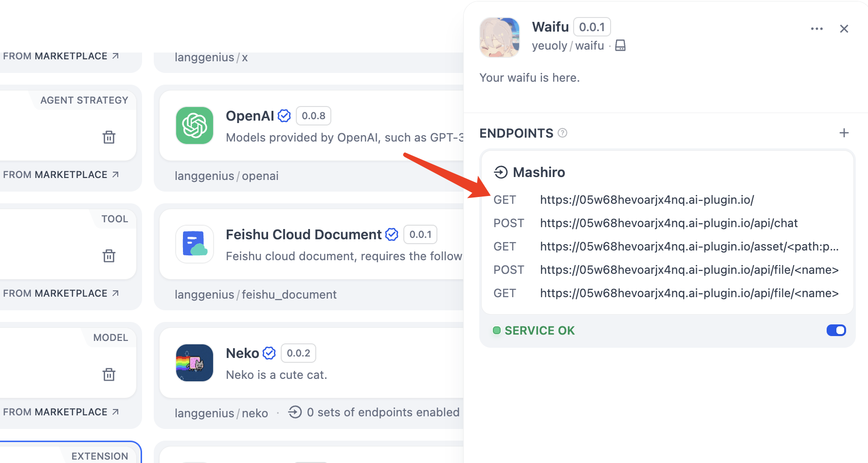
Task: Click the OpenAI plugin logo
Action: pos(195,125)
